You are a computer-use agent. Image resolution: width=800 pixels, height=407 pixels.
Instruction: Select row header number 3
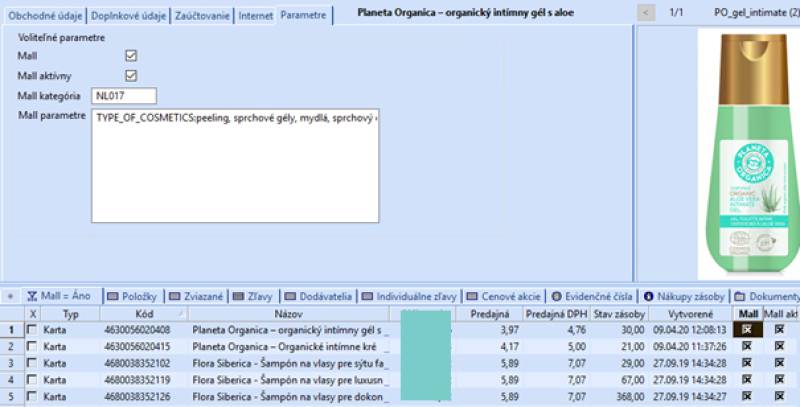point(12,363)
